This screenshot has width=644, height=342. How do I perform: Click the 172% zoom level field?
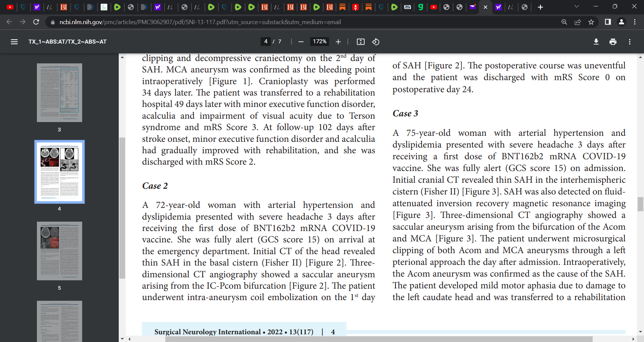coord(320,42)
